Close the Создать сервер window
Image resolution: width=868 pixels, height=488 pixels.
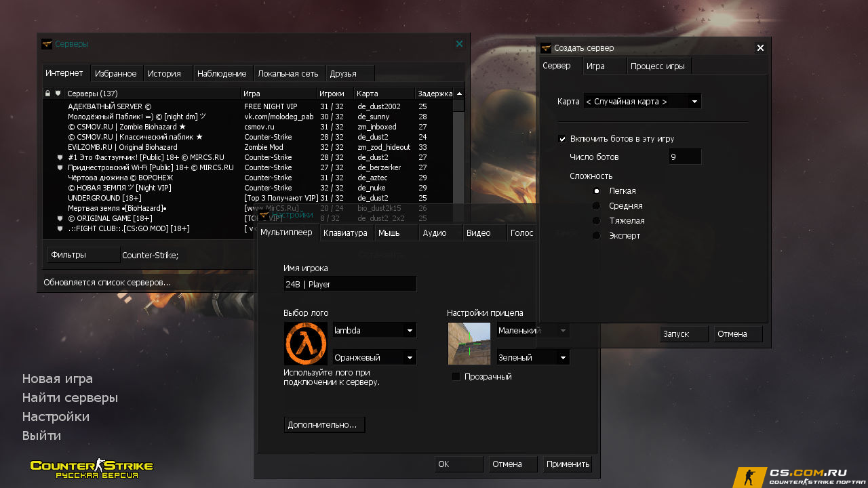tap(760, 48)
